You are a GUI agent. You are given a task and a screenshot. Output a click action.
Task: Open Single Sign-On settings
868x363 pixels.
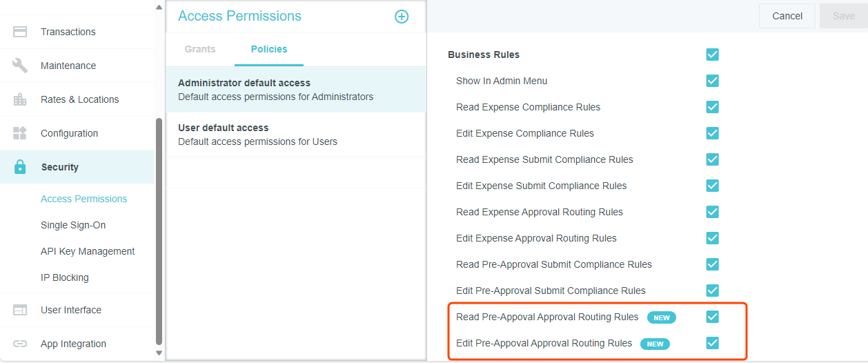(x=73, y=225)
